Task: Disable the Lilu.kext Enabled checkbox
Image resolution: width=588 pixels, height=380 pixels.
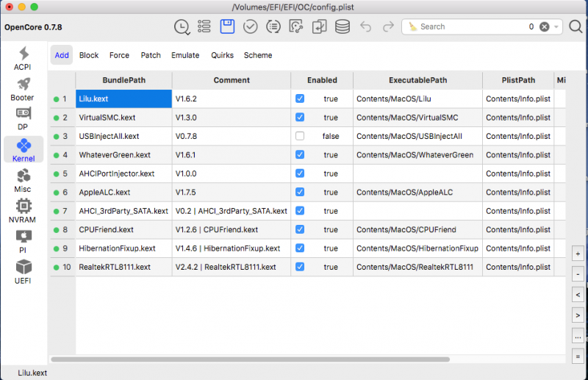Action: click(x=300, y=98)
